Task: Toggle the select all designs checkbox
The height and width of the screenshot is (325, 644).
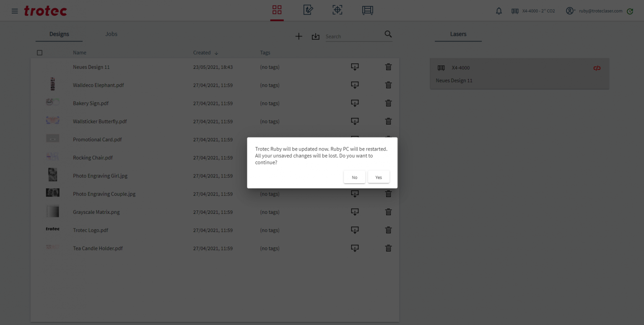Action: (40, 53)
